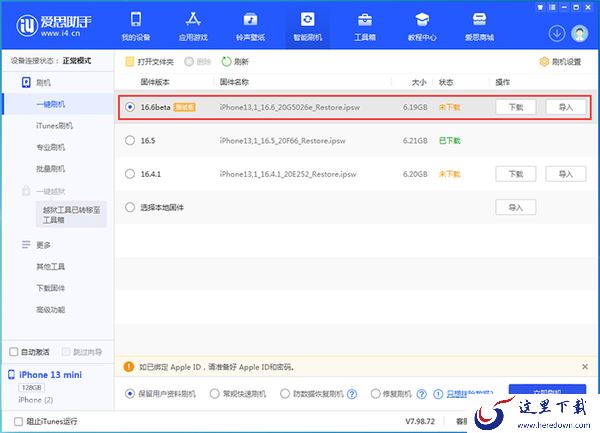This screenshot has height=433, width=600.
Task: Click version number V7.98.72
Action: pyautogui.click(x=420, y=422)
